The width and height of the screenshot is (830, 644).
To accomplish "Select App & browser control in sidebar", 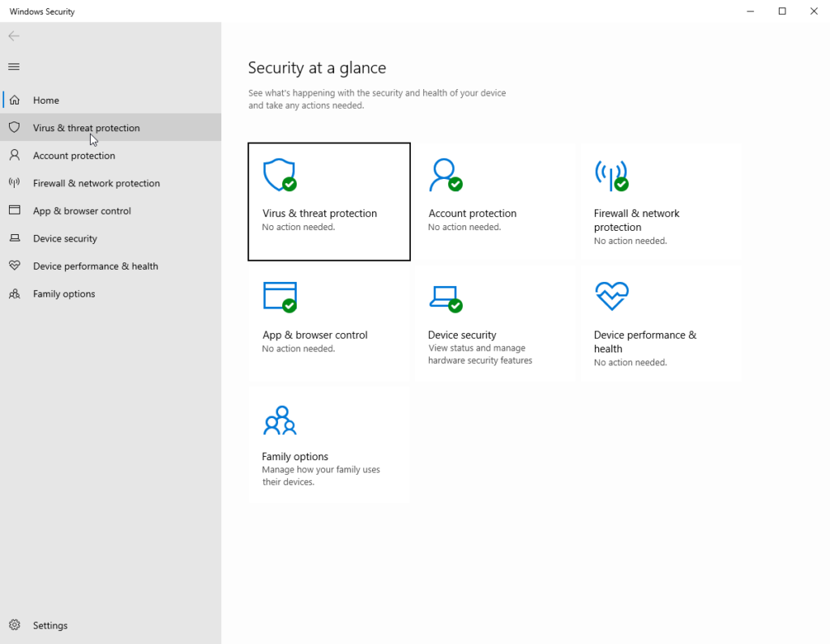I will click(110, 211).
